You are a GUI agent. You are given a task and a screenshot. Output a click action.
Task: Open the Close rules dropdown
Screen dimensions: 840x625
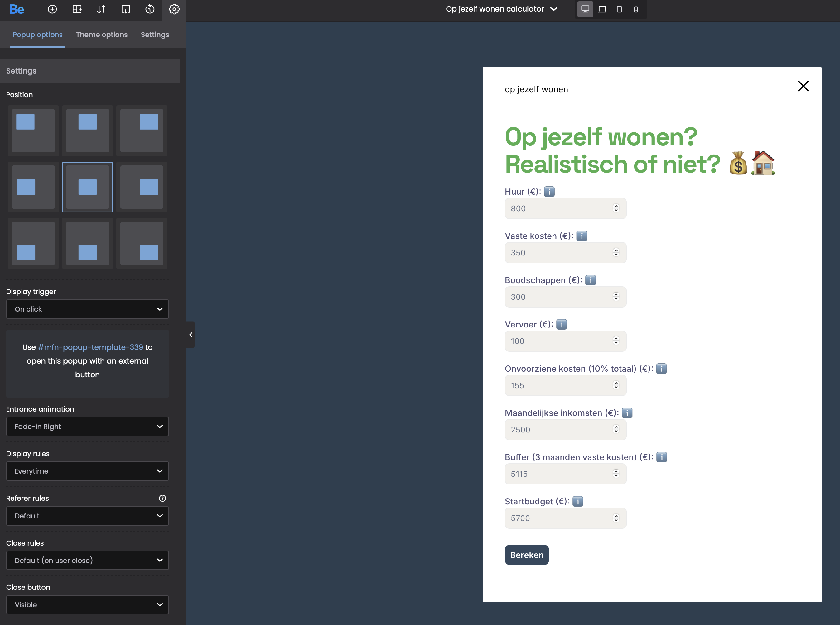(87, 560)
